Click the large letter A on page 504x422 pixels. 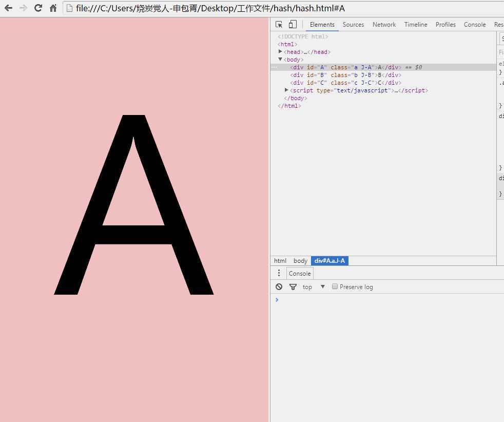click(x=134, y=205)
